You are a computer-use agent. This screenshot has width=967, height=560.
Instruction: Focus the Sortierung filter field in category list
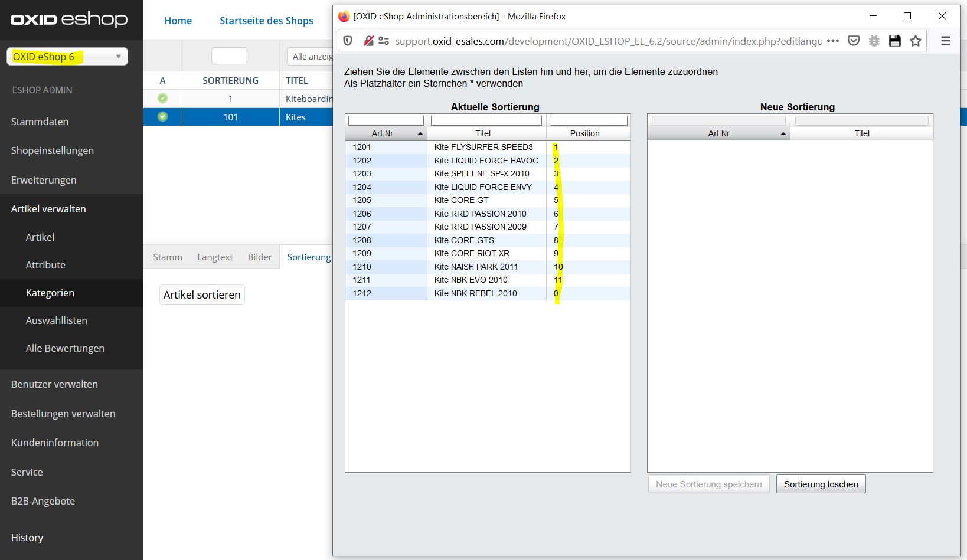(x=229, y=56)
